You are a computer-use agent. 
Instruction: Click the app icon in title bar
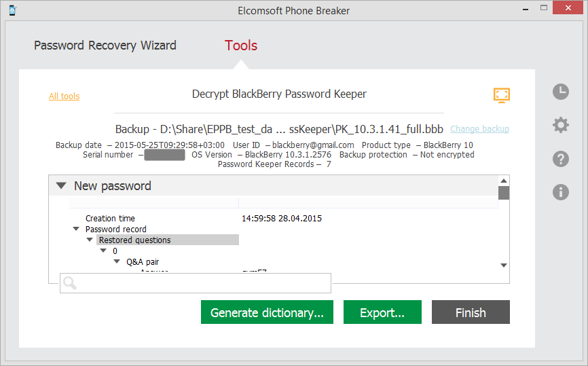pos(12,10)
